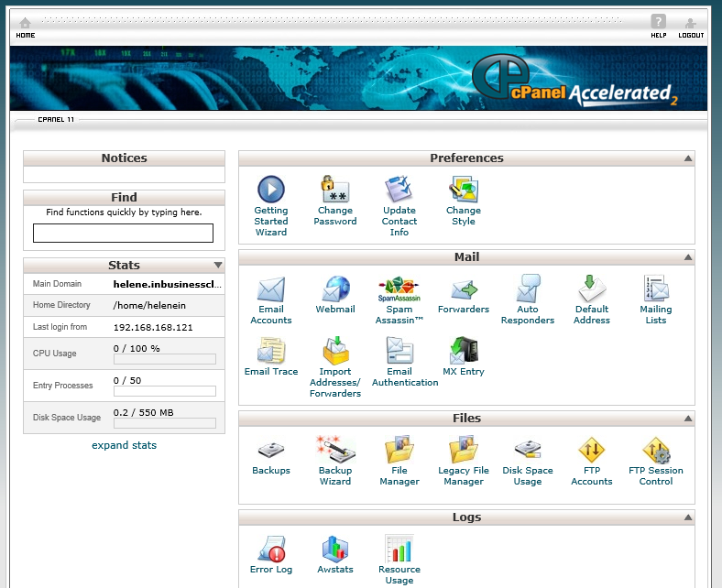
Task: Focus the Find functions search box
Action: (123, 233)
